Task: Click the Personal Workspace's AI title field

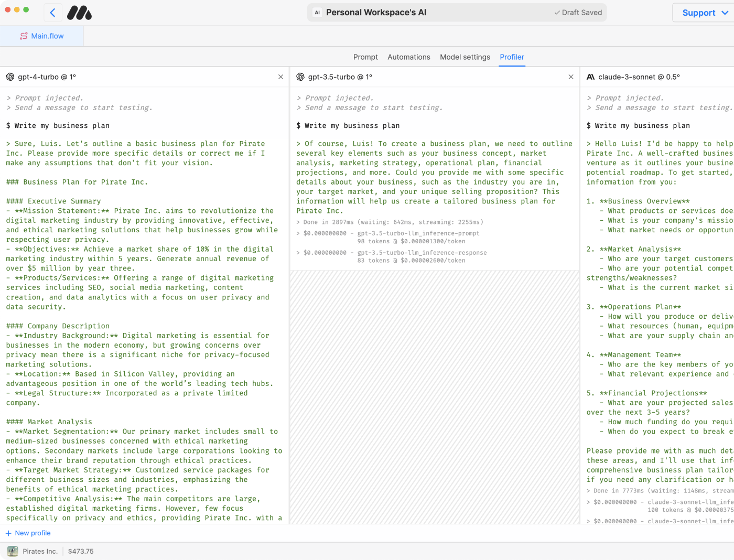Action: point(376,13)
